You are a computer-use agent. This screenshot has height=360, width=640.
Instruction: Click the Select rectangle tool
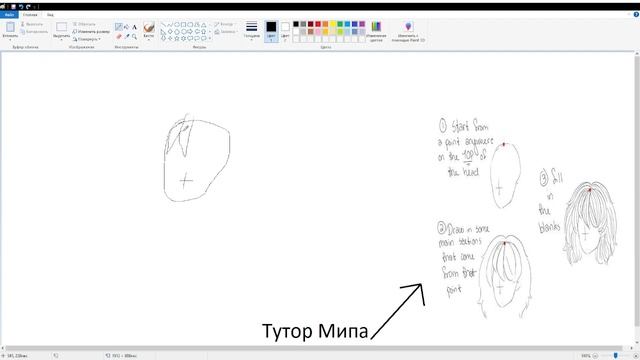(62, 27)
